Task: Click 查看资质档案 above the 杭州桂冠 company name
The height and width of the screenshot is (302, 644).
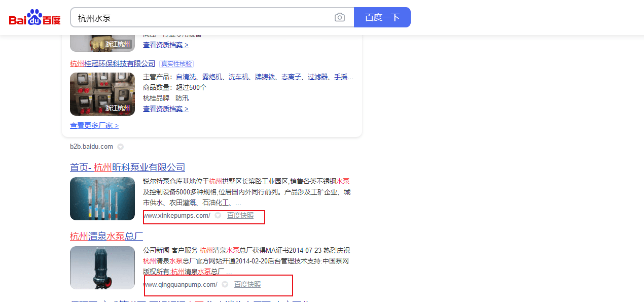Action: (x=165, y=45)
